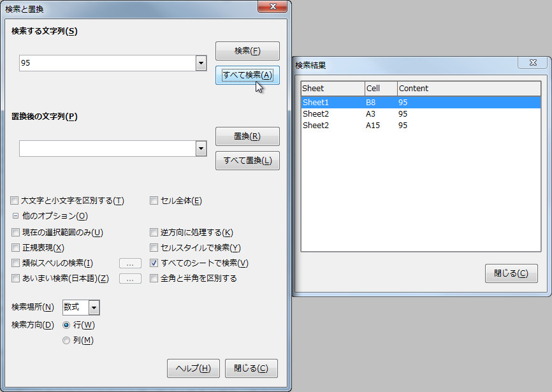Check セル全体 to match entire cells
Image resolution: width=552 pixels, height=392 pixels.
point(154,200)
